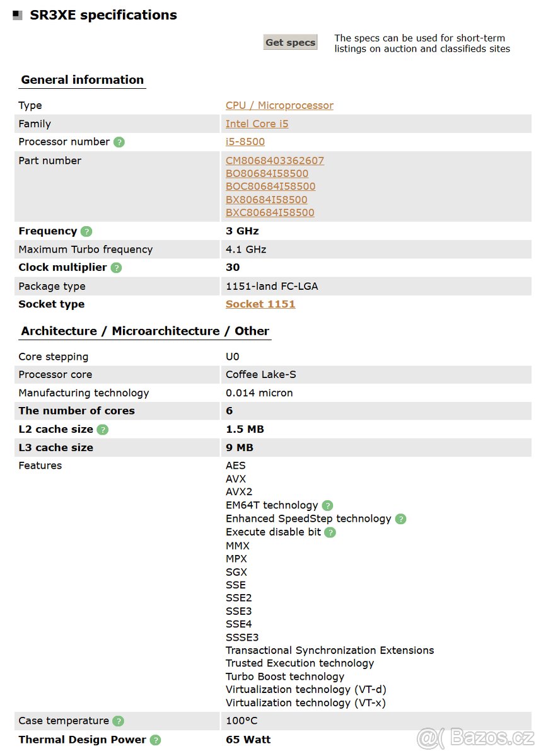Open the Socket 1151 link
The width and height of the screenshot is (541, 756).
pyautogui.click(x=260, y=304)
